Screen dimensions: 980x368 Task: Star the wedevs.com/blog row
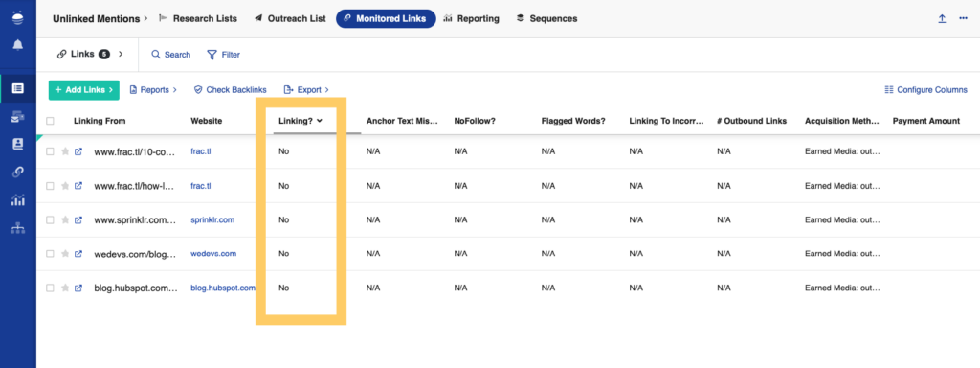65,253
